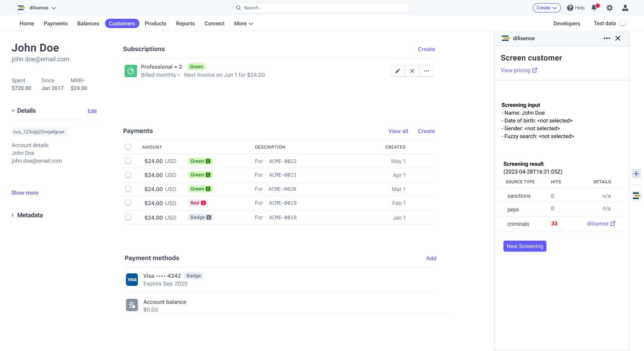Open the settings gear

(610, 8)
